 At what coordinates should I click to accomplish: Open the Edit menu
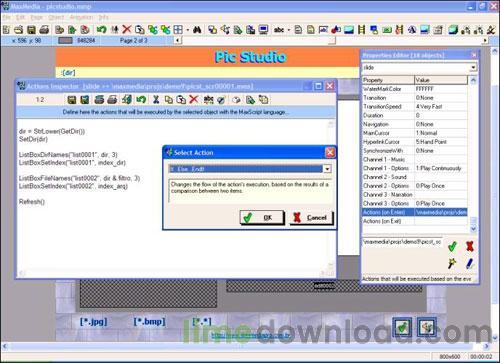coord(21,17)
